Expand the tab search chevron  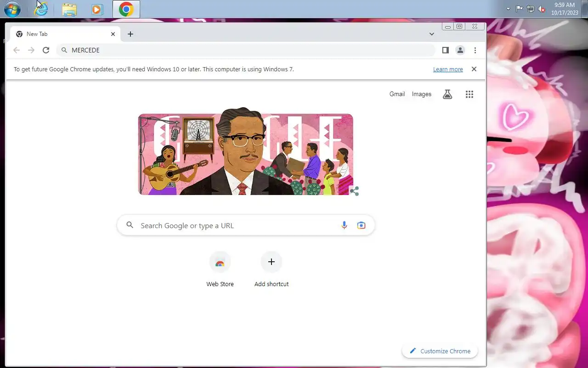point(432,34)
